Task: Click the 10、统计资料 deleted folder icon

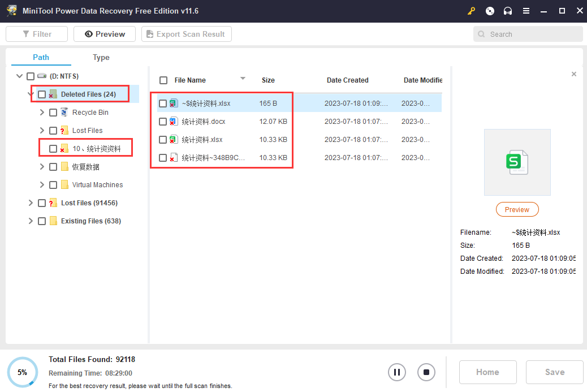Action: [64, 148]
